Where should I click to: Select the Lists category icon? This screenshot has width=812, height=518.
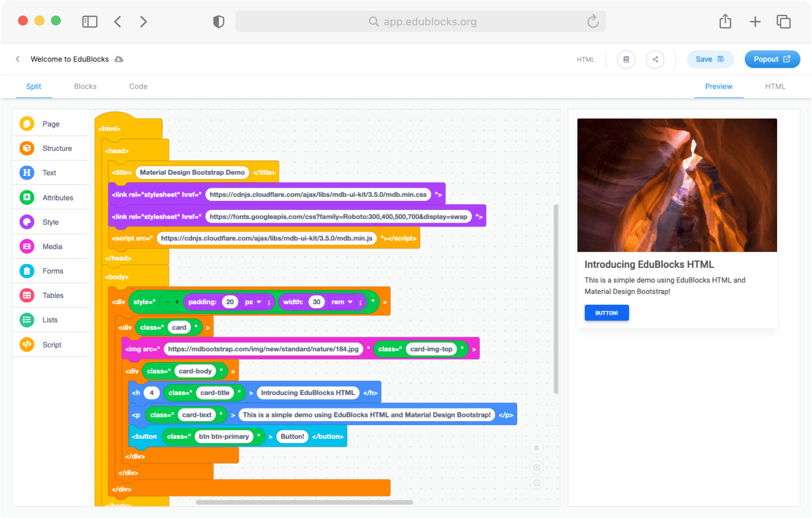point(27,320)
